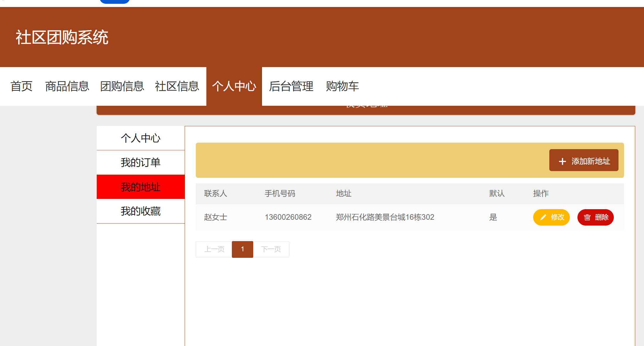Click 删除 to delete 赵女士's address
644x346 pixels.
595,217
